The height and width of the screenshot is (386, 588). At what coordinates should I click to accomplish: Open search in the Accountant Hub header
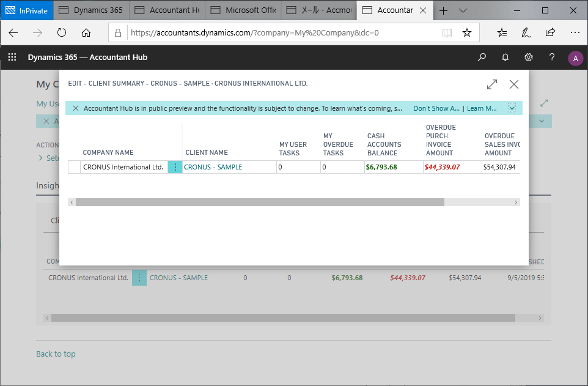pos(482,57)
